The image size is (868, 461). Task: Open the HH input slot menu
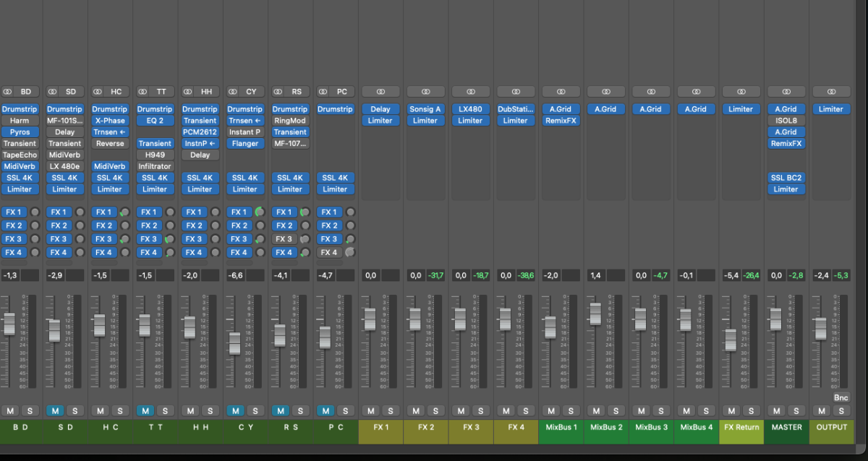point(206,92)
